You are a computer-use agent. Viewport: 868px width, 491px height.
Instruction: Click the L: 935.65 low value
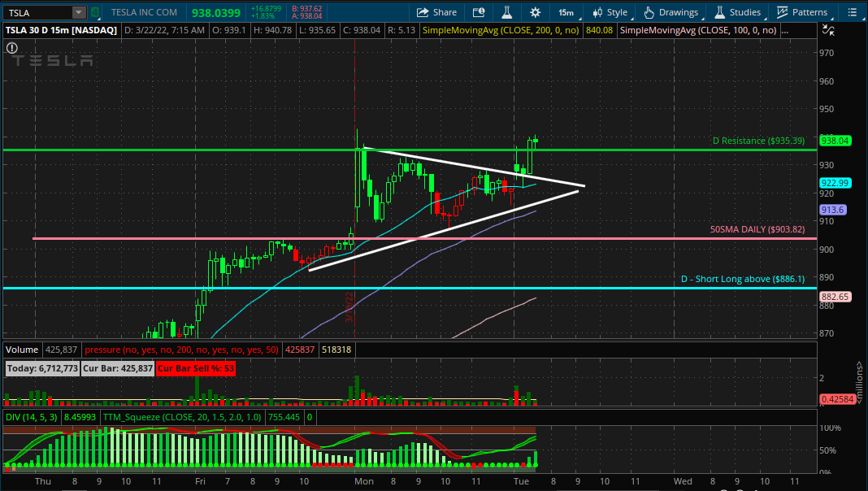click(x=317, y=30)
